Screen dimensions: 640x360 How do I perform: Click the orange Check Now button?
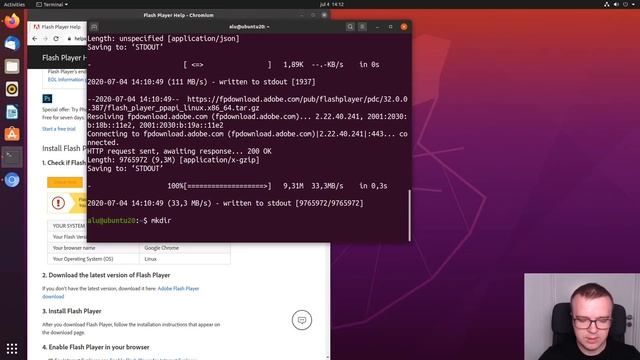pyautogui.click(x=65, y=182)
